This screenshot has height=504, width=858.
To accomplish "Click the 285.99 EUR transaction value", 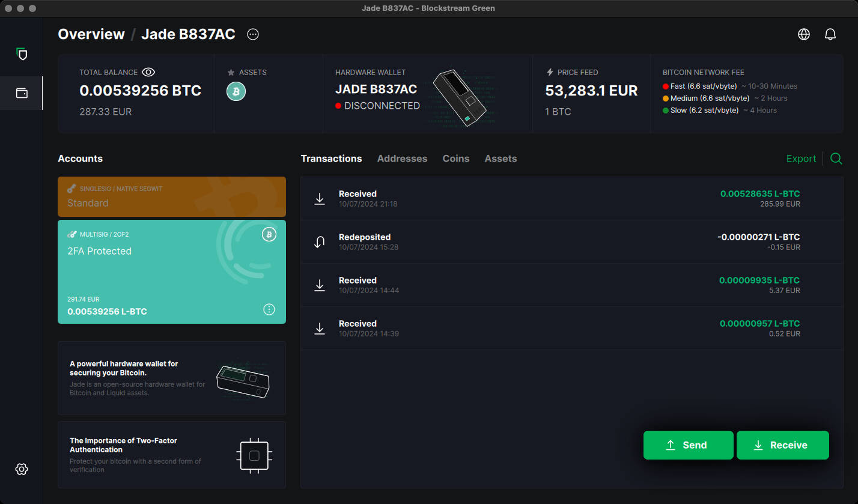I will click(x=780, y=204).
